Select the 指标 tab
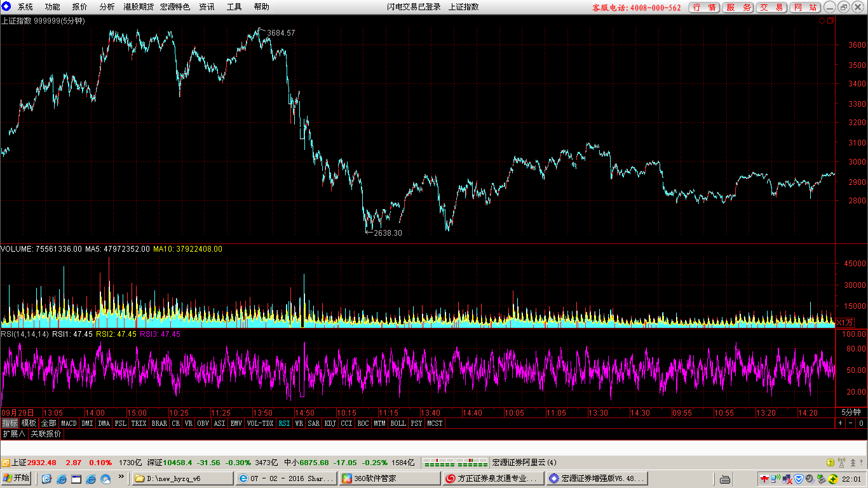Viewport: 868px width, 488px height. 10,423
